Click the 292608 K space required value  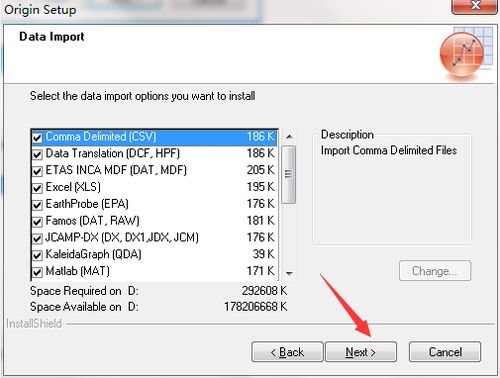(x=264, y=291)
